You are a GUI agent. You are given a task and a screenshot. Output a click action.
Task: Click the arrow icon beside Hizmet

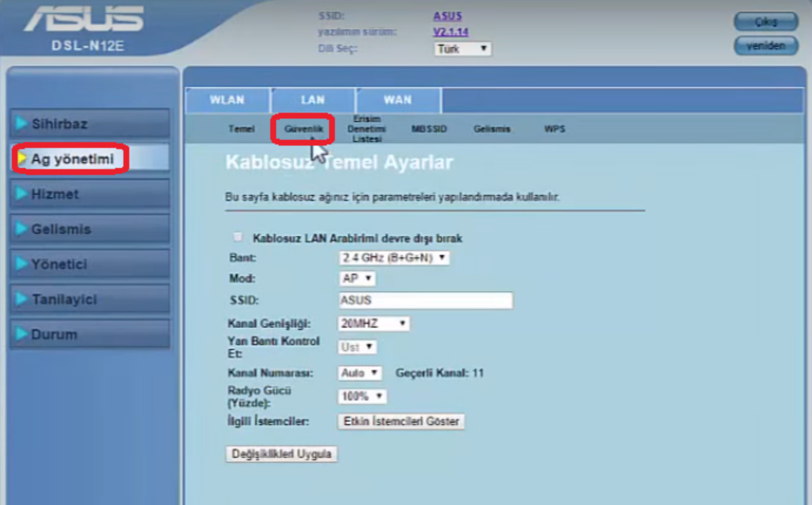pos(22,193)
